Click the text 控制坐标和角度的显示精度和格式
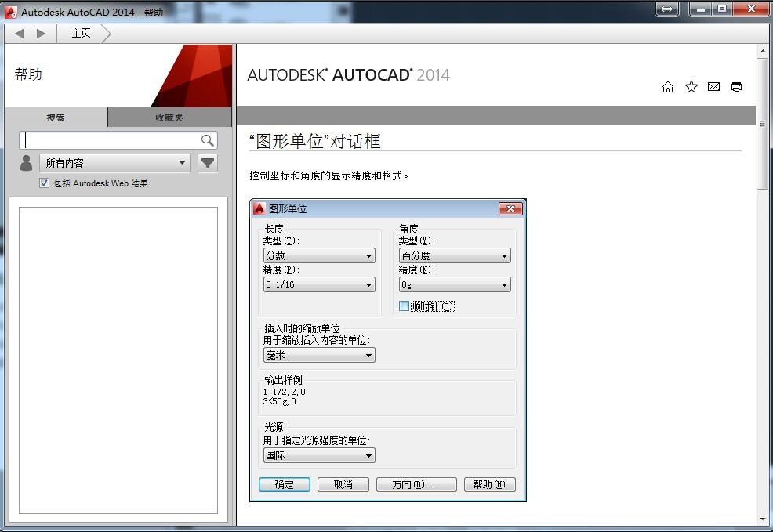The height and width of the screenshot is (532, 773). pos(328,176)
